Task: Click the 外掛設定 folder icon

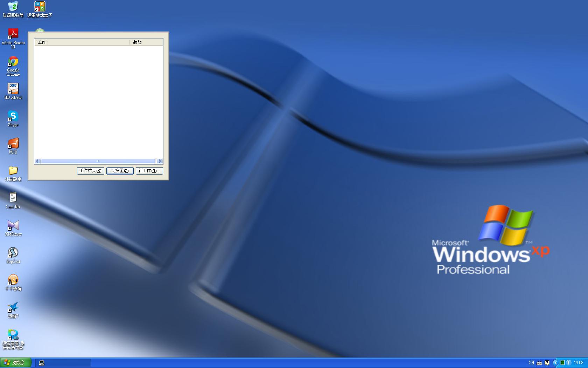Action: click(13, 171)
